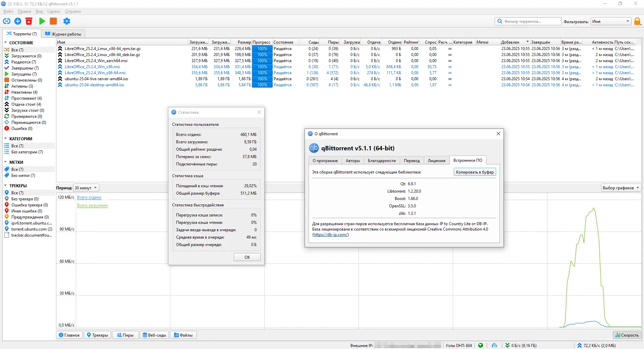Screen dimensions: 644x349
Task: Click progress bar of LibreOffice_25.2.4_Win_aarch64.msi
Action: [x=262, y=61]
